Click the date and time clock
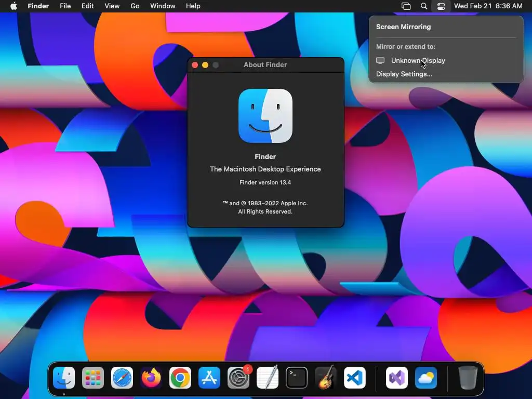 488,6
